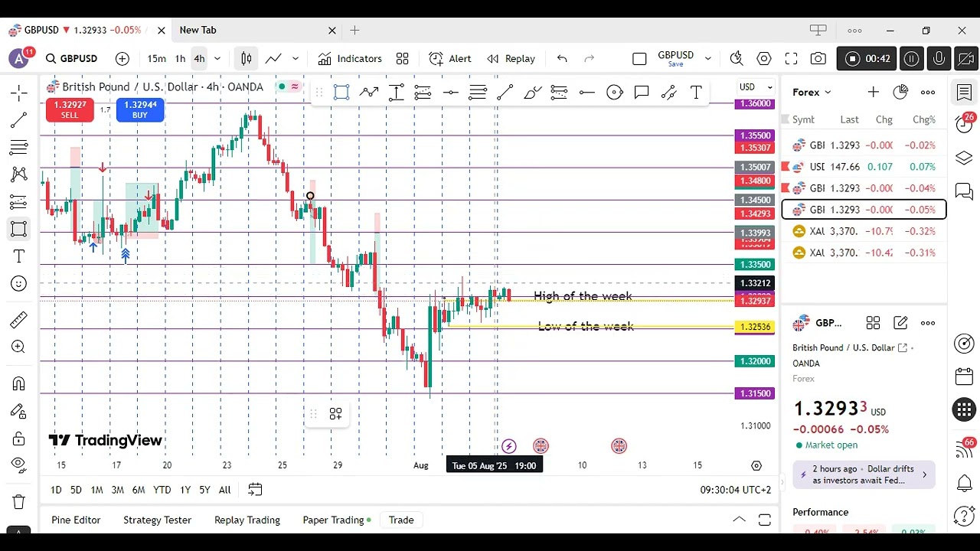Toggle magnet mode for drawings

click(19, 383)
